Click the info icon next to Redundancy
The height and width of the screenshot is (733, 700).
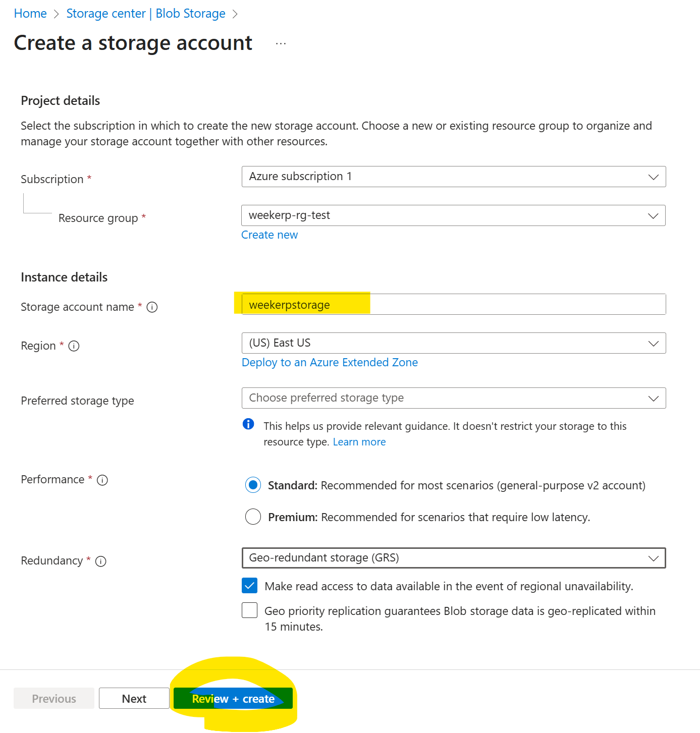tap(101, 561)
